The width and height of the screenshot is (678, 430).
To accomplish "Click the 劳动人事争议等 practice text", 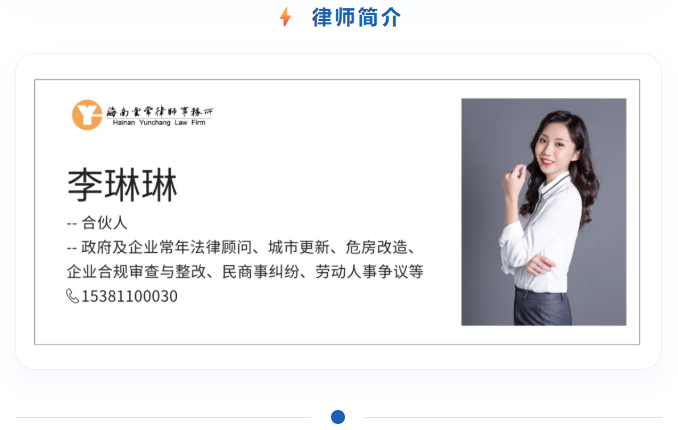I will (369, 272).
